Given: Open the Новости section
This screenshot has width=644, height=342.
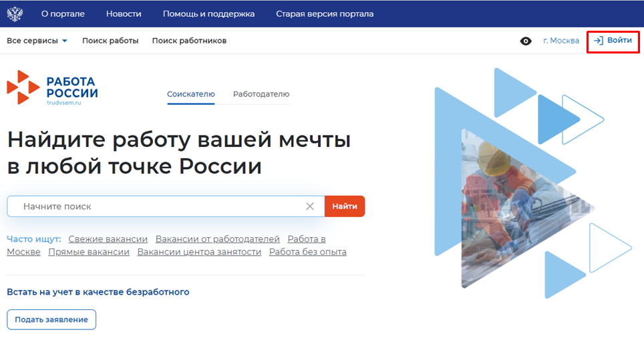Looking at the screenshot, I should pyautogui.click(x=124, y=13).
